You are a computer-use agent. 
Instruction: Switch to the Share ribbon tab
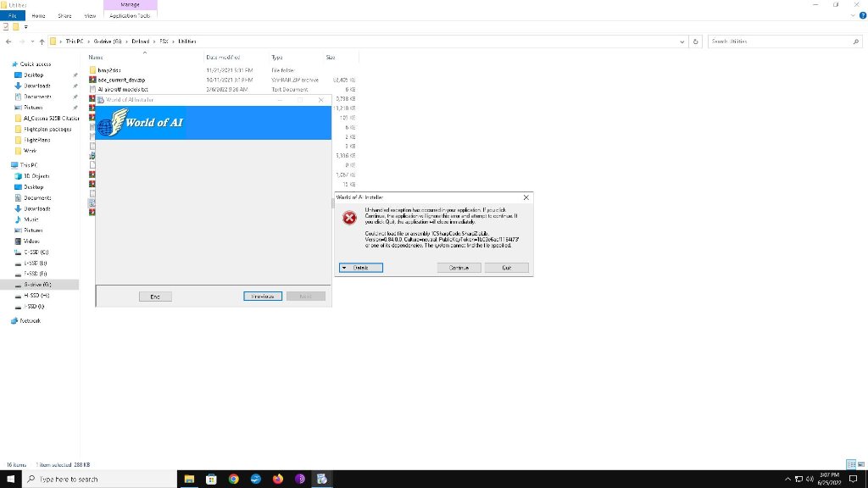coord(64,15)
